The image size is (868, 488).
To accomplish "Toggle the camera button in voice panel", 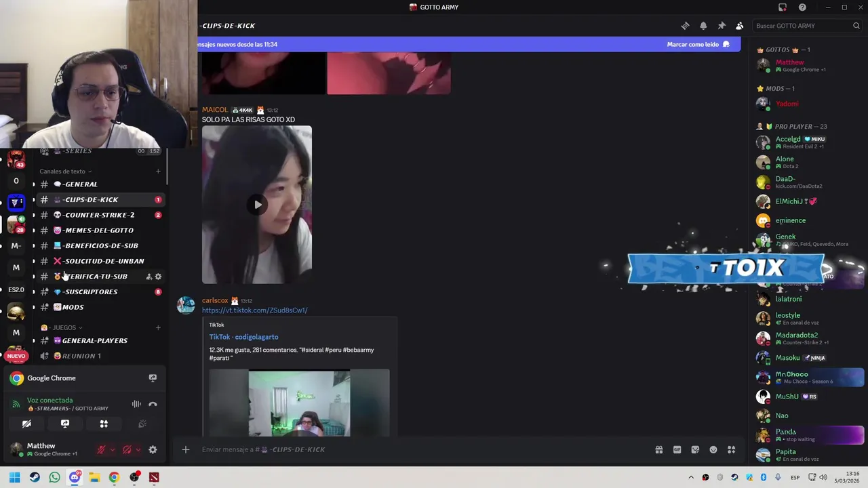I will [x=26, y=424].
